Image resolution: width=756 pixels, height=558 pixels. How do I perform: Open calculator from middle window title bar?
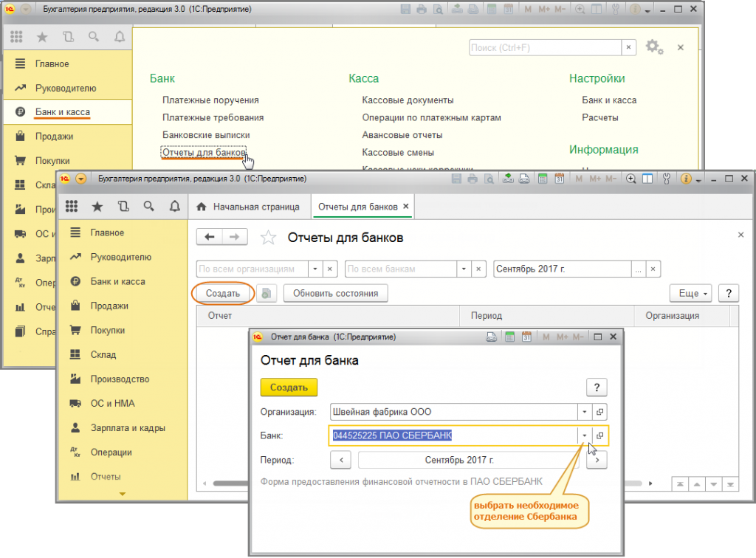click(x=543, y=179)
